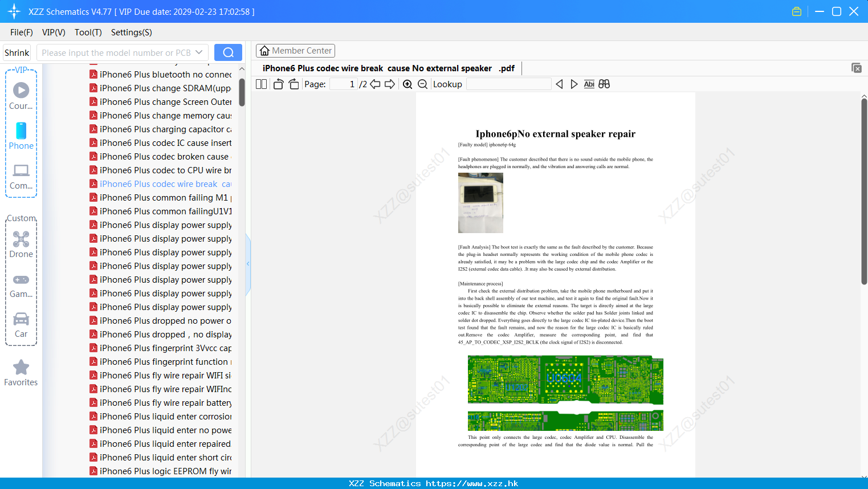868x489 pixels.
Task: Open iPhone6 Plus liquid enter corrosion
Action: (161, 417)
